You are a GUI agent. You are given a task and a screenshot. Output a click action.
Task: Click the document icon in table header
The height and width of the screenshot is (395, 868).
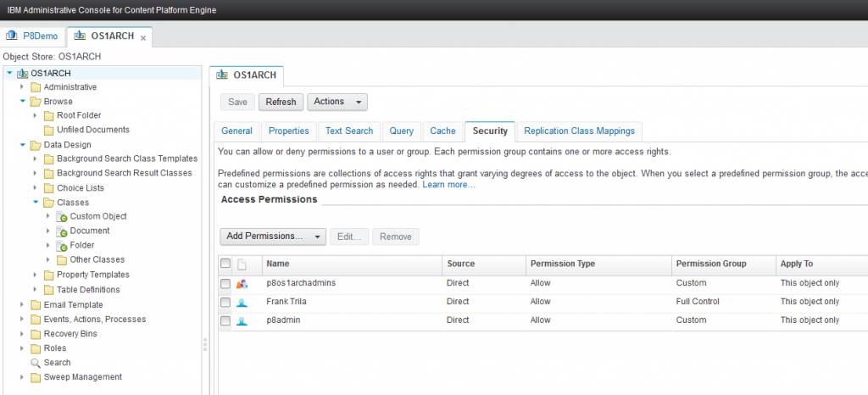tap(242, 264)
